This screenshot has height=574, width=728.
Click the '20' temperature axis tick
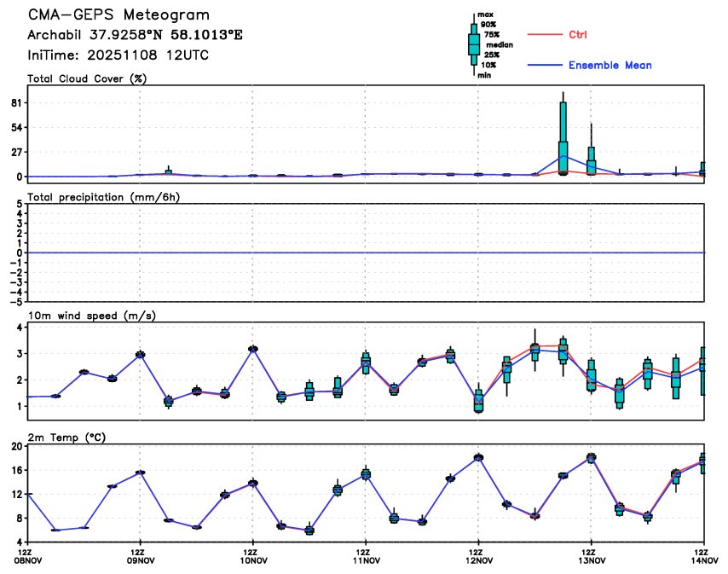[17, 447]
